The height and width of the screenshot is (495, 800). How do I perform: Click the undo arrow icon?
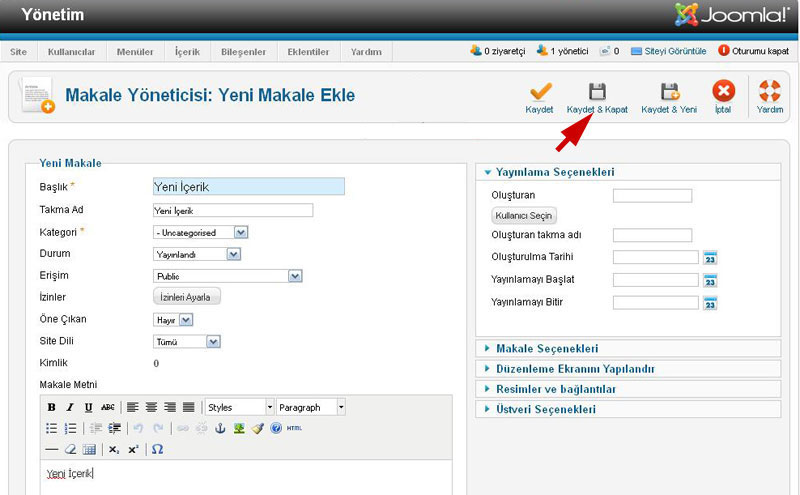138,428
